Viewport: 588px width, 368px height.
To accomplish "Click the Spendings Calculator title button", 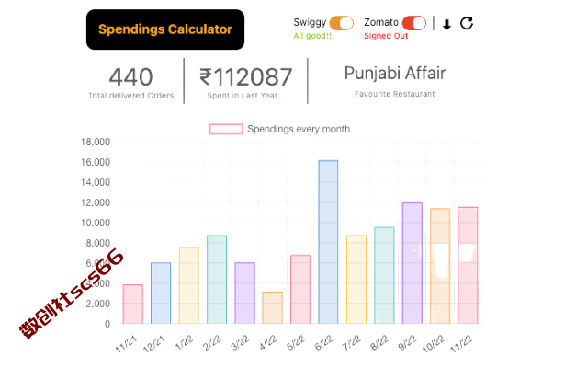I will [x=165, y=29].
